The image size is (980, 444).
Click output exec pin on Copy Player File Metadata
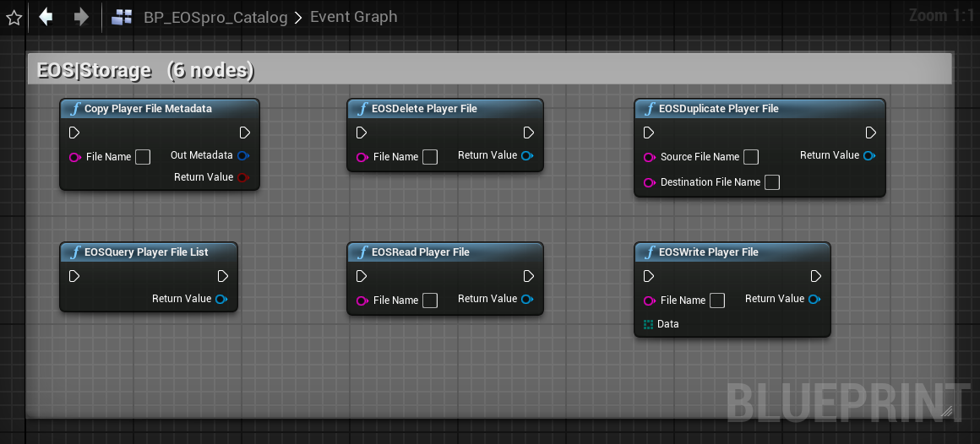[245, 133]
